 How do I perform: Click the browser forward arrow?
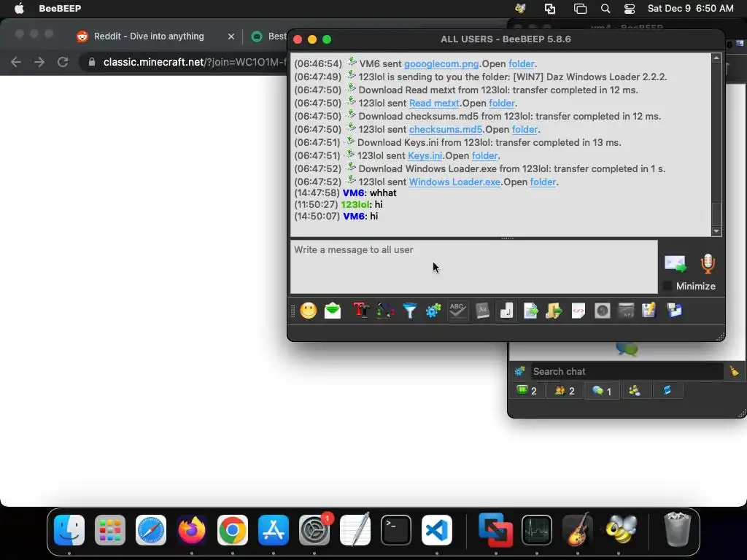(x=39, y=62)
